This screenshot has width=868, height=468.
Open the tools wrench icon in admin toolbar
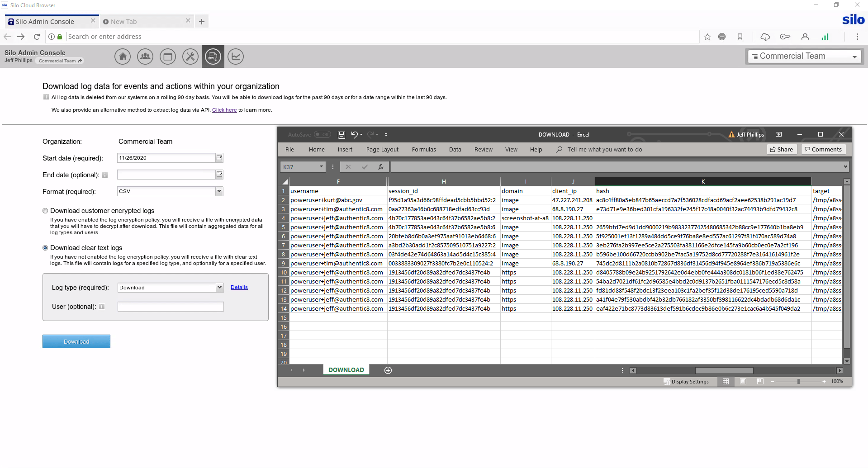tap(190, 57)
